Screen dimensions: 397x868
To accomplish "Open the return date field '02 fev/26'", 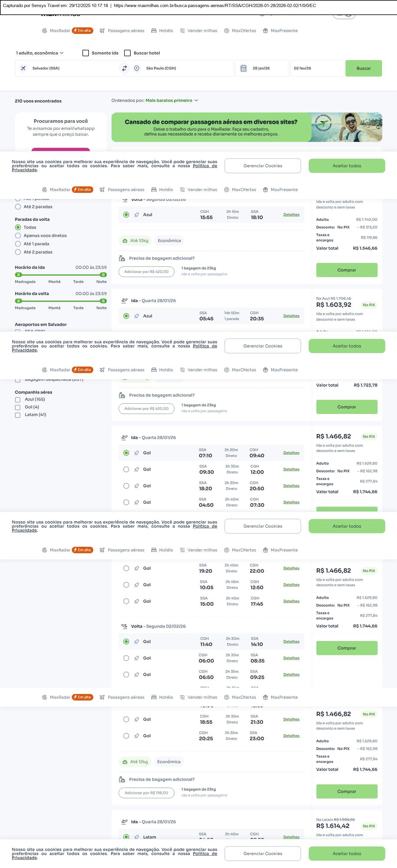I will [317, 68].
